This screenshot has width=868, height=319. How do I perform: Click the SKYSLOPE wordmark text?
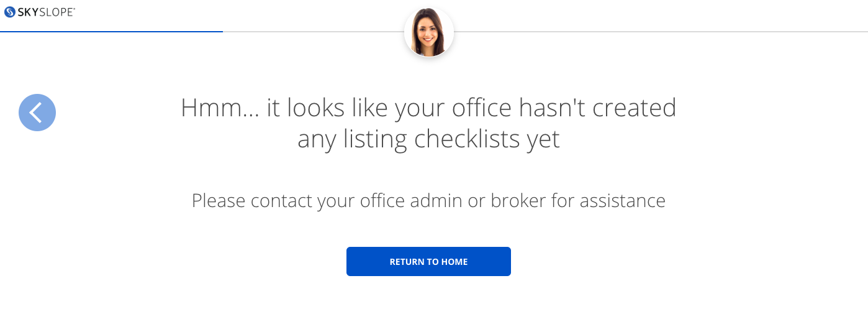[47, 11]
